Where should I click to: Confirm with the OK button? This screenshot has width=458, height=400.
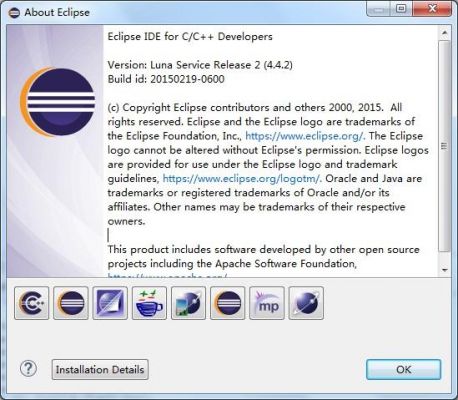click(404, 369)
